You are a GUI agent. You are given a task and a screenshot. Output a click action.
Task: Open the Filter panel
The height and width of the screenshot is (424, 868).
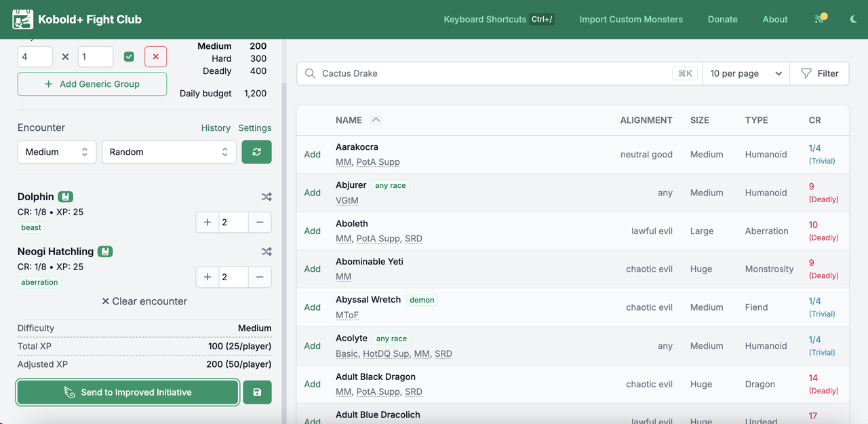pos(820,73)
